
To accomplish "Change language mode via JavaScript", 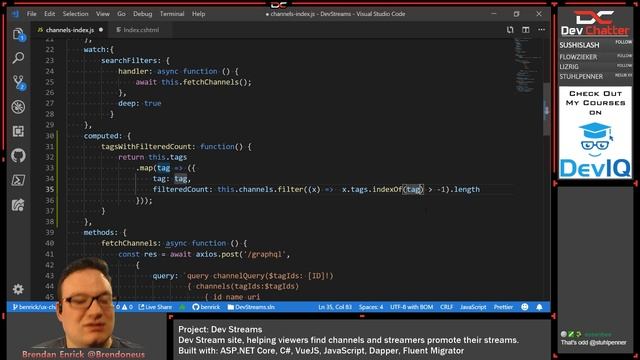I will point(473,307).
